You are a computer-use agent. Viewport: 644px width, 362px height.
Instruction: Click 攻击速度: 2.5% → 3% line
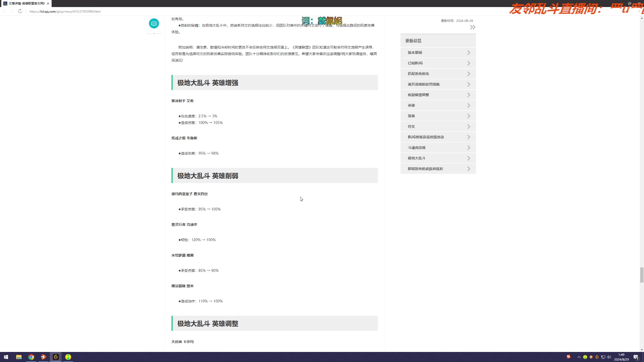(198, 116)
